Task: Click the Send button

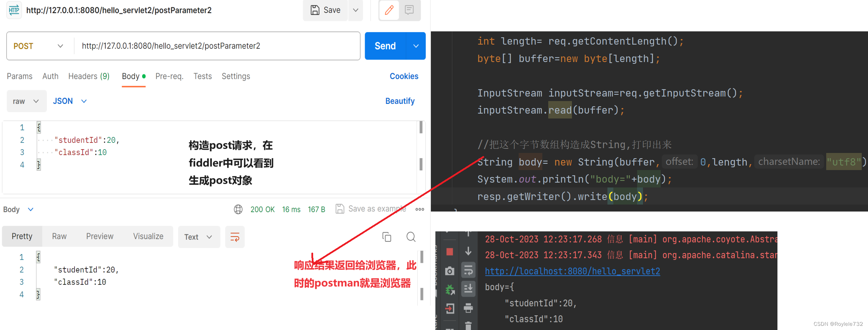Action: (x=385, y=46)
